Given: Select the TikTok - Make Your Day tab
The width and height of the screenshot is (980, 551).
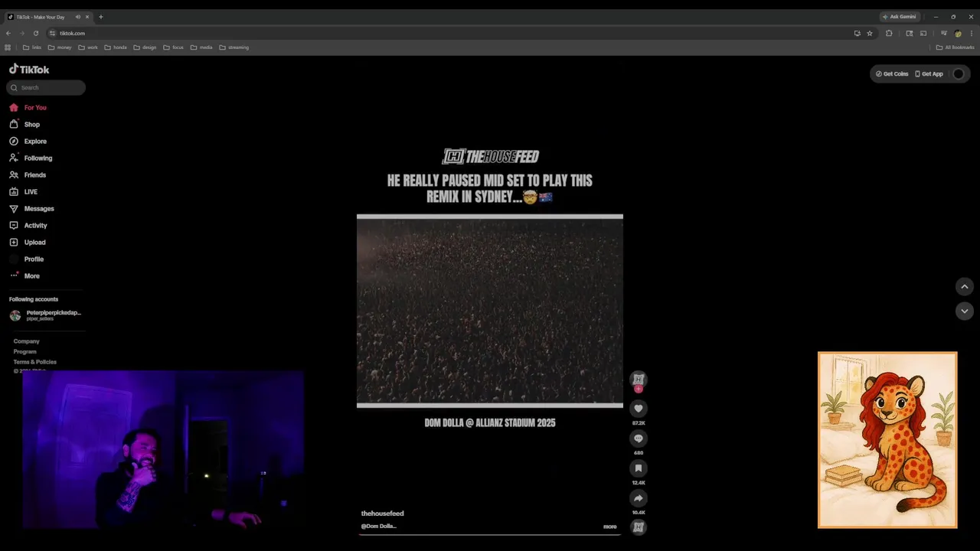Looking at the screenshot, I should pos(49,17).
